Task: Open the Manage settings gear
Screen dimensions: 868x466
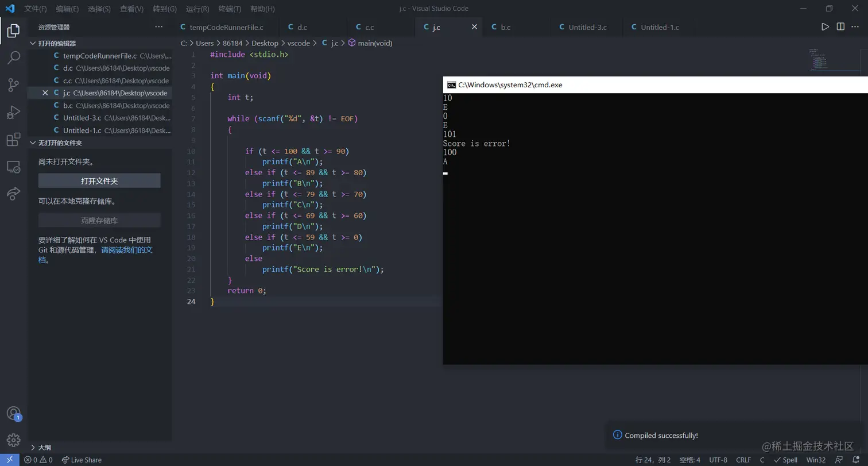Action: pos(13,440)
